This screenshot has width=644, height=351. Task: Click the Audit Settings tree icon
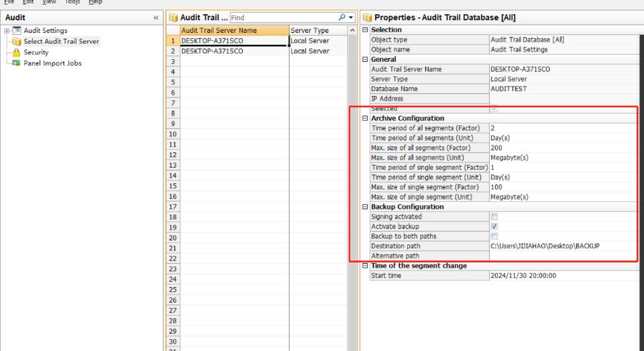[17, 31]
